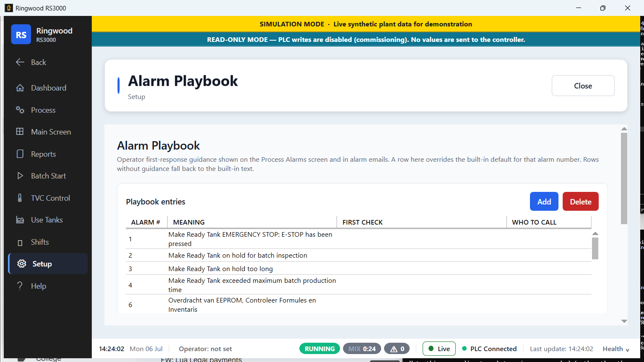Click the READ-ONLY MODE teal banner
Screen dimensions: 644x362
point(366,39)
